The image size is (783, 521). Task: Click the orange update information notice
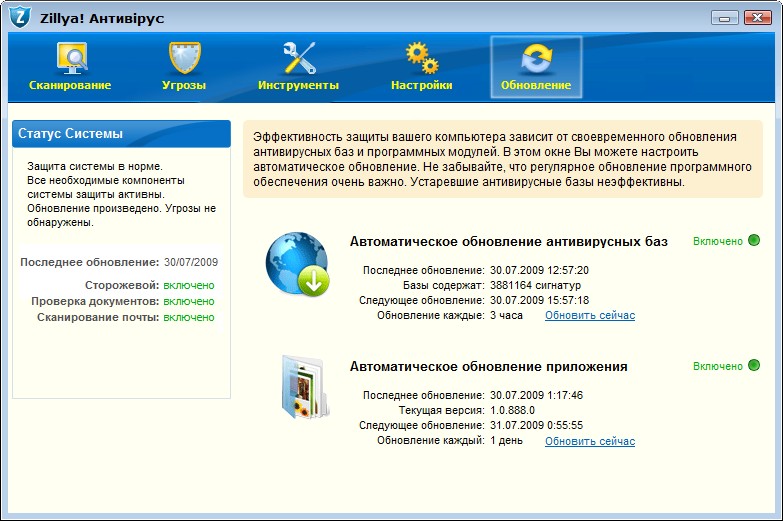(503, 159)
